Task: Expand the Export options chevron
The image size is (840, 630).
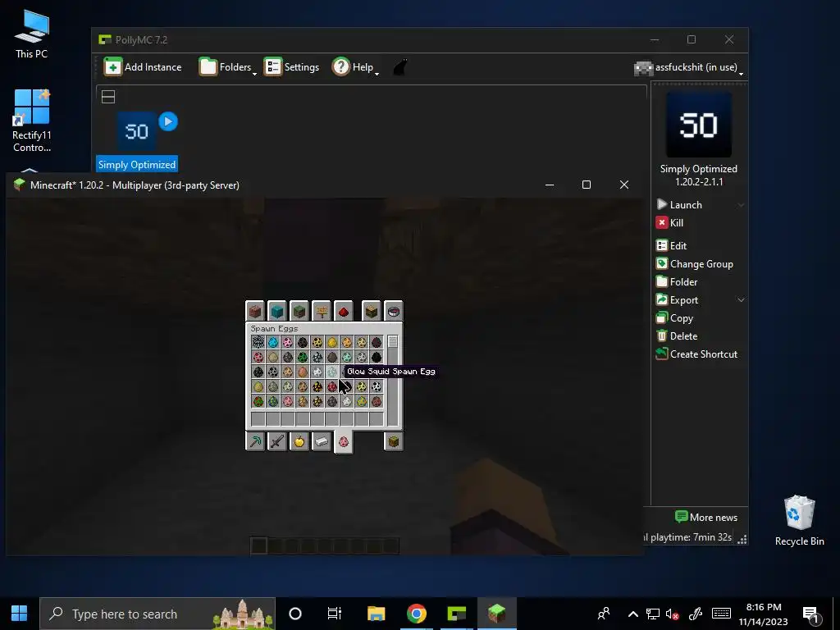Action: click(x=741, y=300)
